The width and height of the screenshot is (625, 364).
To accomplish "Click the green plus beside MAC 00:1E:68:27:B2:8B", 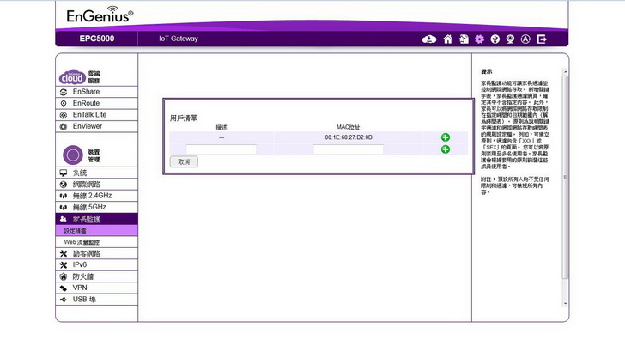I will coord(446,137).
